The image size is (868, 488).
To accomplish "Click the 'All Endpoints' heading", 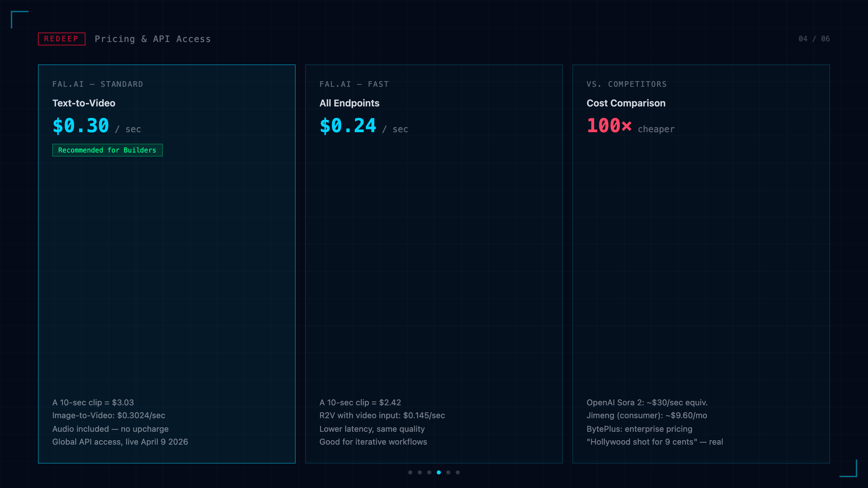I will tap(349, 103).
